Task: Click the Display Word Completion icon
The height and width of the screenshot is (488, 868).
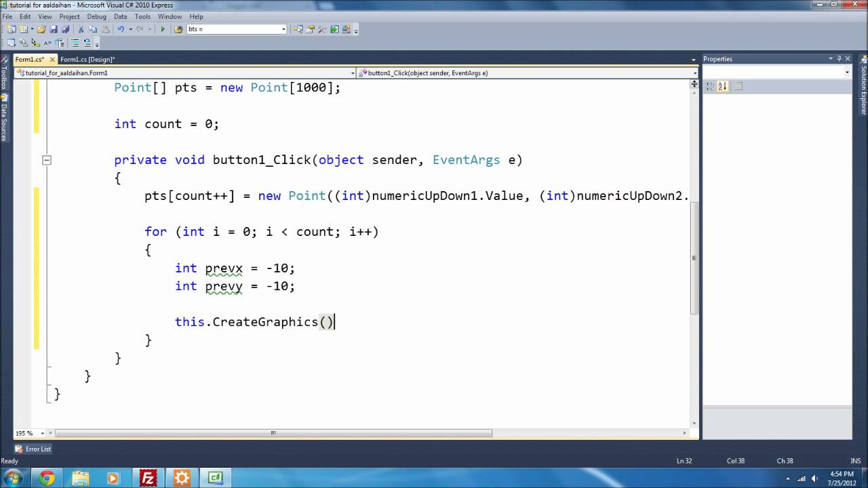Action: pyautogui.click(x=47, y=43)
